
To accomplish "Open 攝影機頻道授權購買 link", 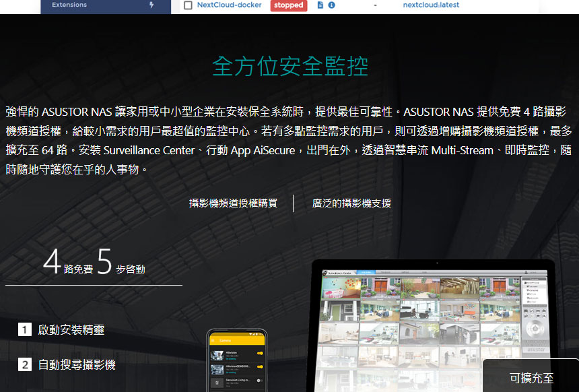I will pos(233,203).
